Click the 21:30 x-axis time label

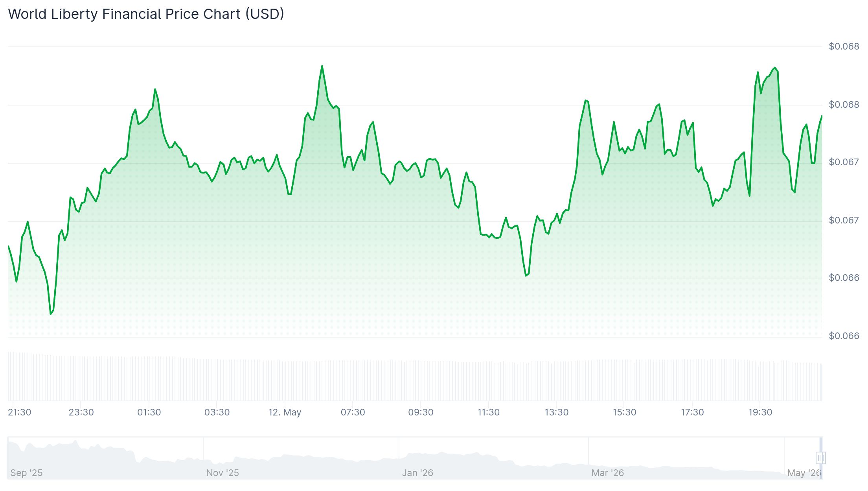[20, 412]
